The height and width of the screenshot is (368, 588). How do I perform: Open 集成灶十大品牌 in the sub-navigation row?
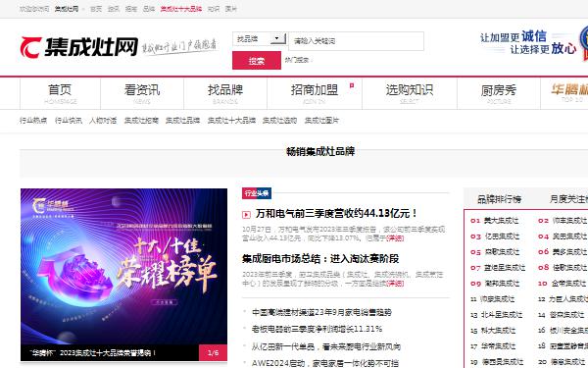(231, 120)
